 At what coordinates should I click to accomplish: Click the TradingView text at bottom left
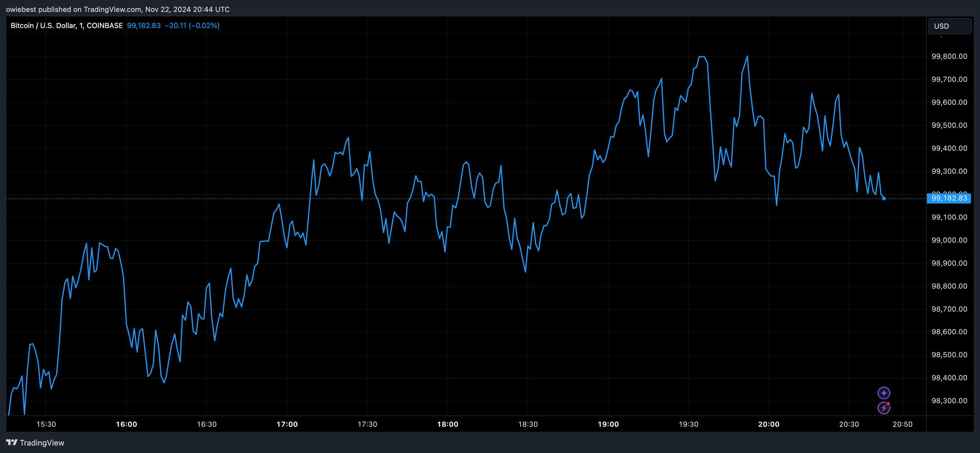[42, 443]
